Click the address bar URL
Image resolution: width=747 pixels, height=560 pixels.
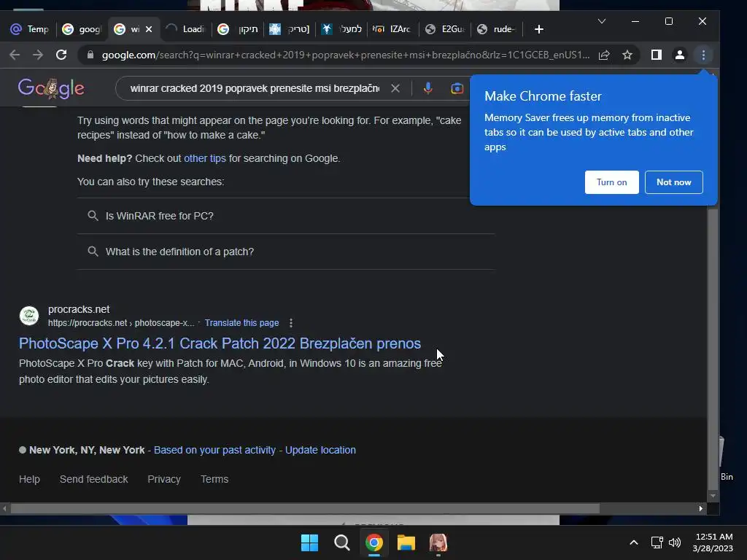[345, 55]
